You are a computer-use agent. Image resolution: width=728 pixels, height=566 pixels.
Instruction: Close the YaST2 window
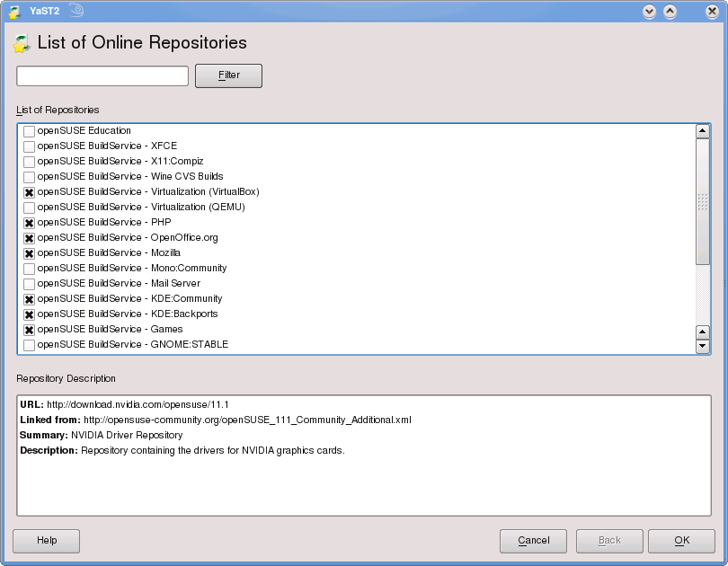(x=712, y=12)
